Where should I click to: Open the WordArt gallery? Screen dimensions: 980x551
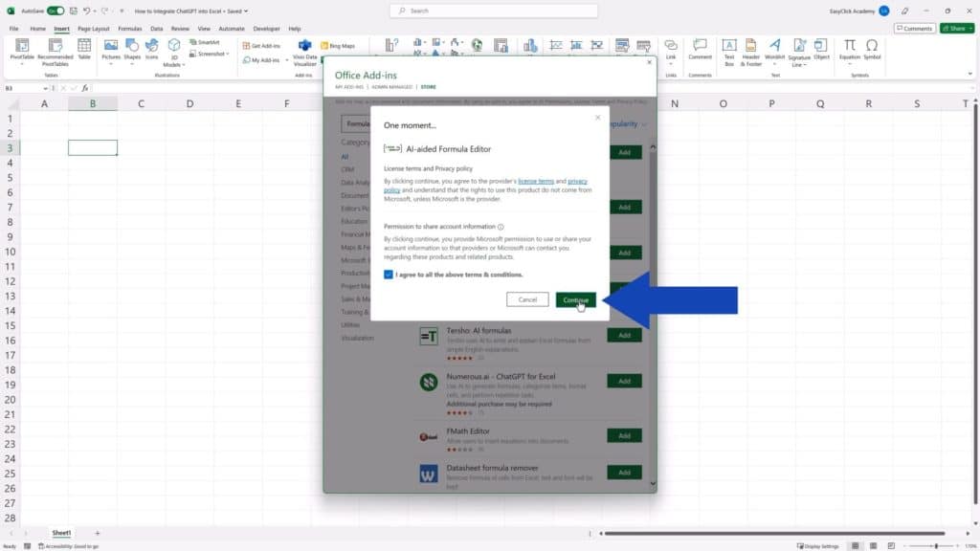click(x=774, y=51)
